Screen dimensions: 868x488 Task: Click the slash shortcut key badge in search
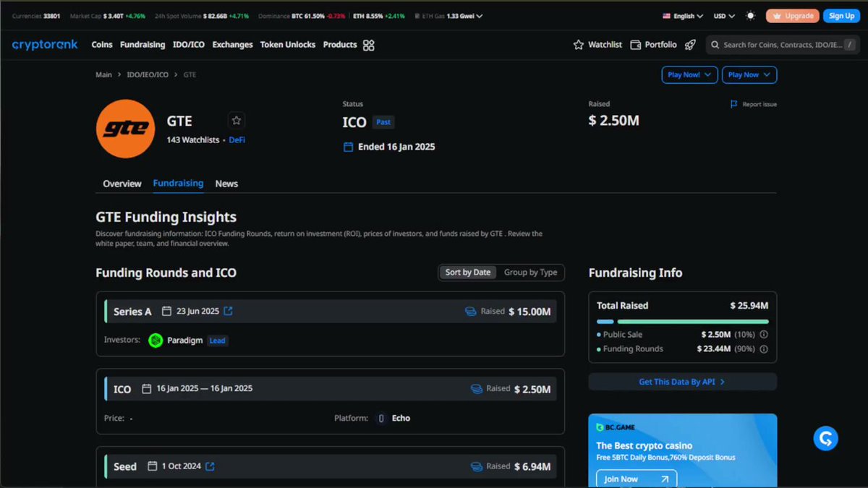tap(849, 45)
